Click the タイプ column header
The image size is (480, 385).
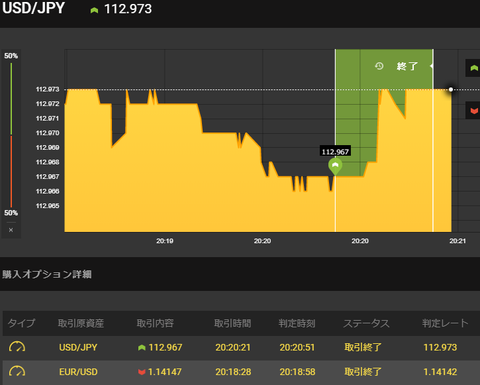(x=21, y=323)
